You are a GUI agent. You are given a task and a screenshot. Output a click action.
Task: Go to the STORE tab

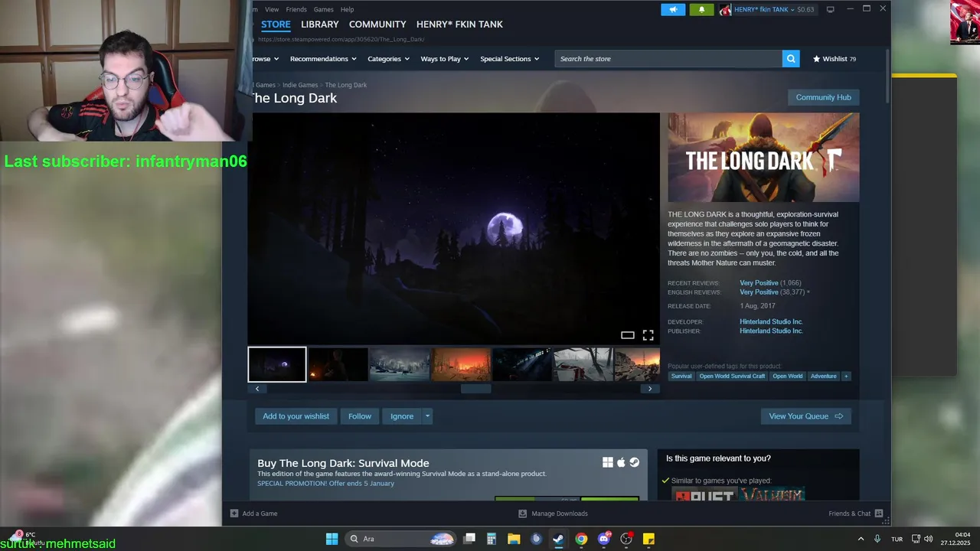[276, 24]
